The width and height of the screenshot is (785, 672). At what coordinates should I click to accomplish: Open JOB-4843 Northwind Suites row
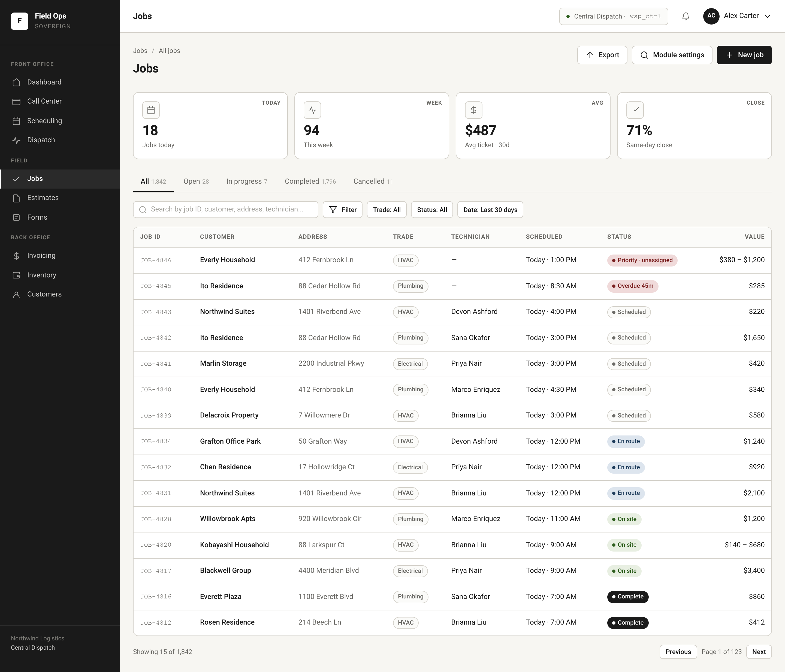452,312
